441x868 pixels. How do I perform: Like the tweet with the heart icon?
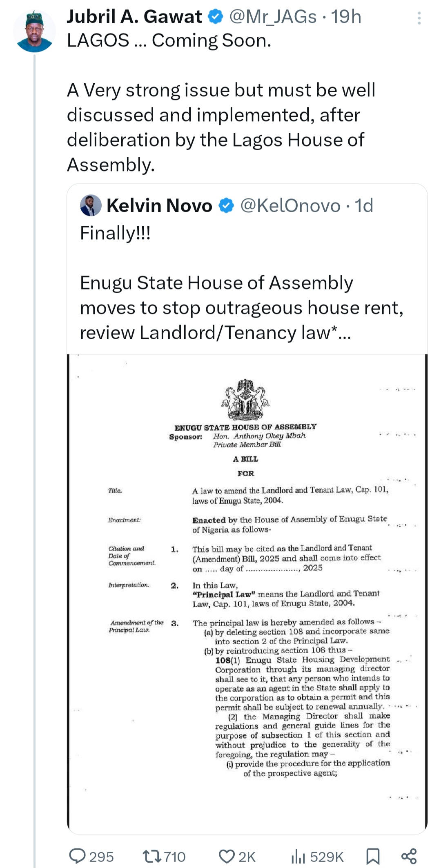coord(226,855)
